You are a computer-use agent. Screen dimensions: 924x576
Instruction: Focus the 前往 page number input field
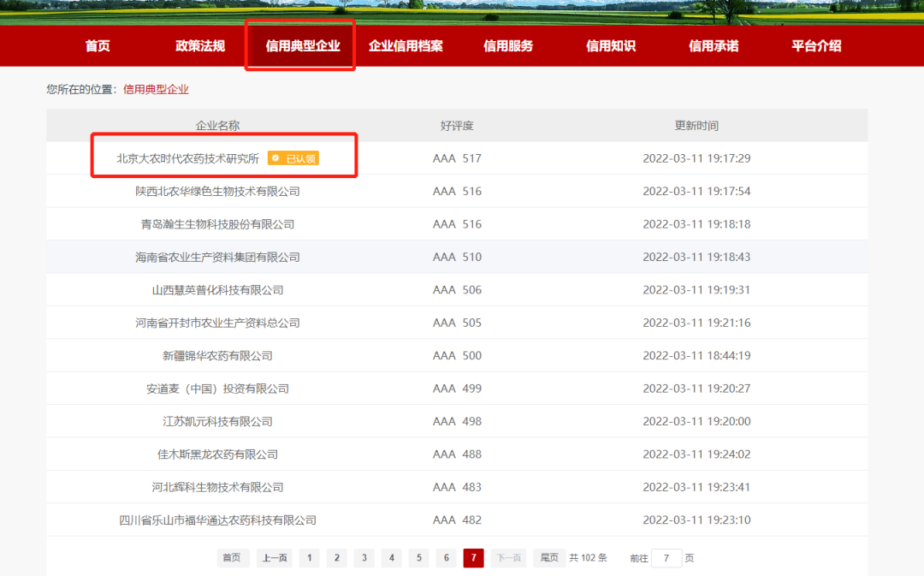click(666, 558)
